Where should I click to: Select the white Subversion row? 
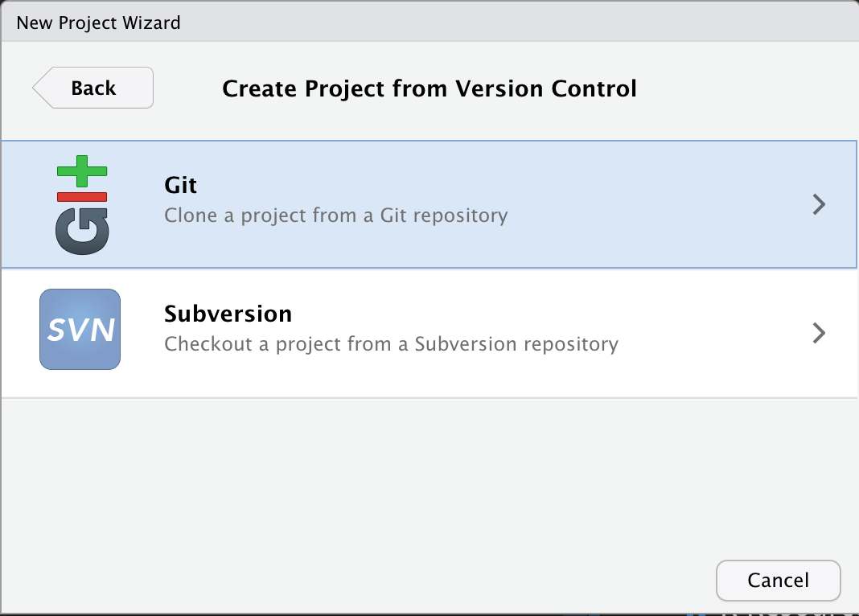point(429,333)
